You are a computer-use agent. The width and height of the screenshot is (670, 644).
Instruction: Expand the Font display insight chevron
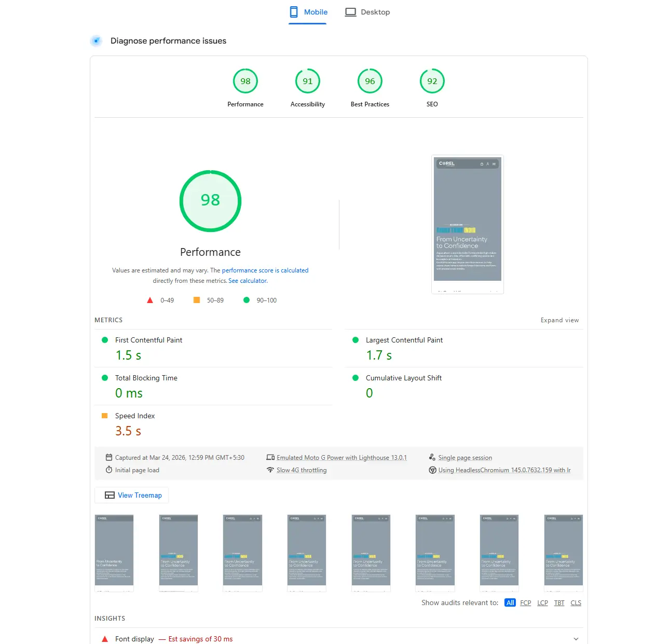[576, 639]
